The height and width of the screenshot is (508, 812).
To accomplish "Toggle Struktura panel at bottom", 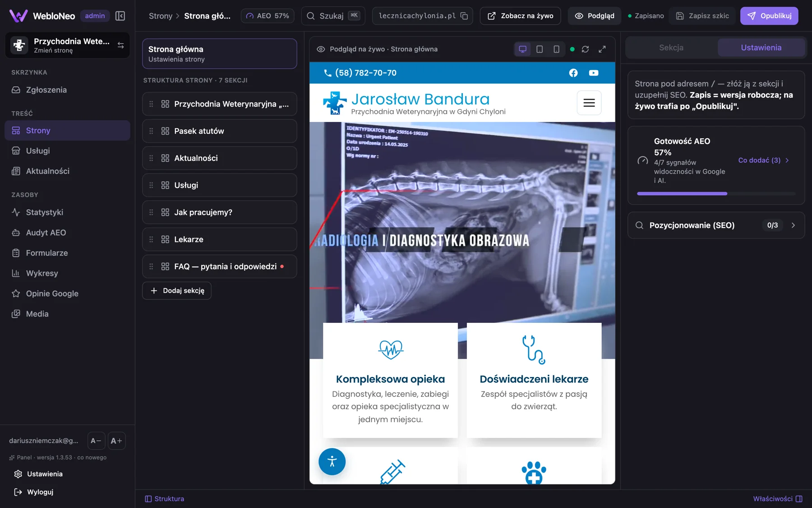I will tap(165, 499).
